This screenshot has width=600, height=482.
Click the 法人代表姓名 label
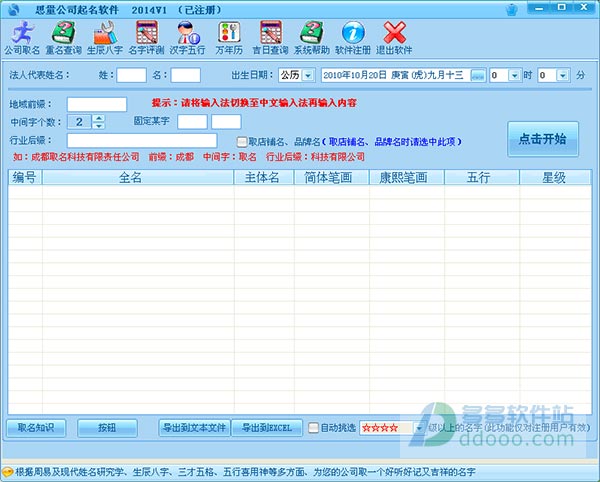point(40,75)
